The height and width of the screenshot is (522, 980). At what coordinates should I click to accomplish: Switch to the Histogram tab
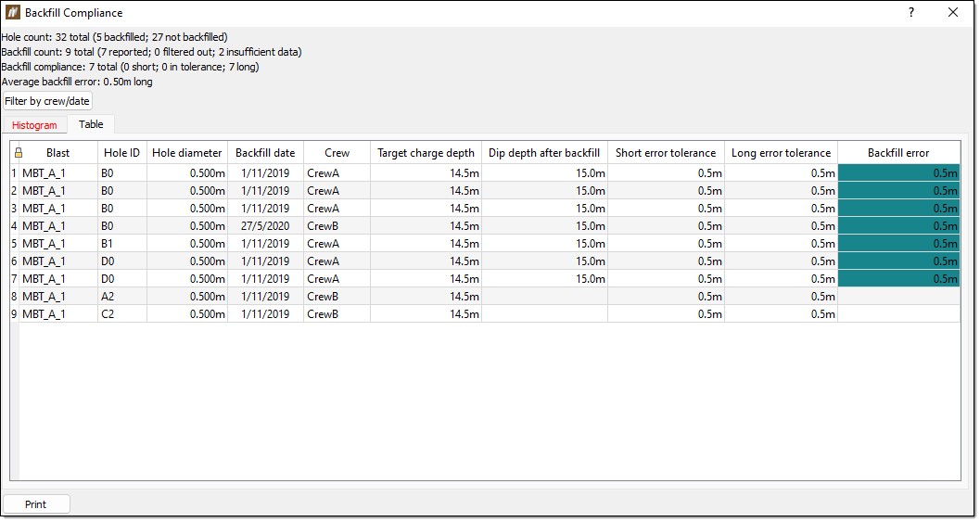point(34,125)
